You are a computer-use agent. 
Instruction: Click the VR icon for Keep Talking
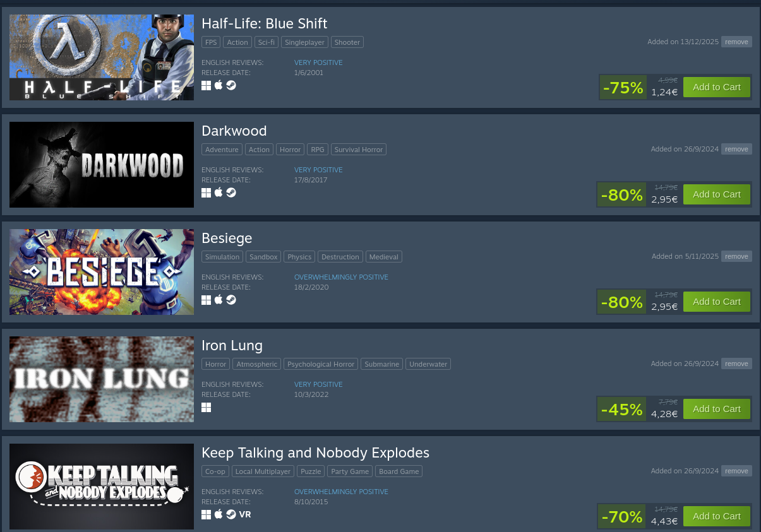245,514
